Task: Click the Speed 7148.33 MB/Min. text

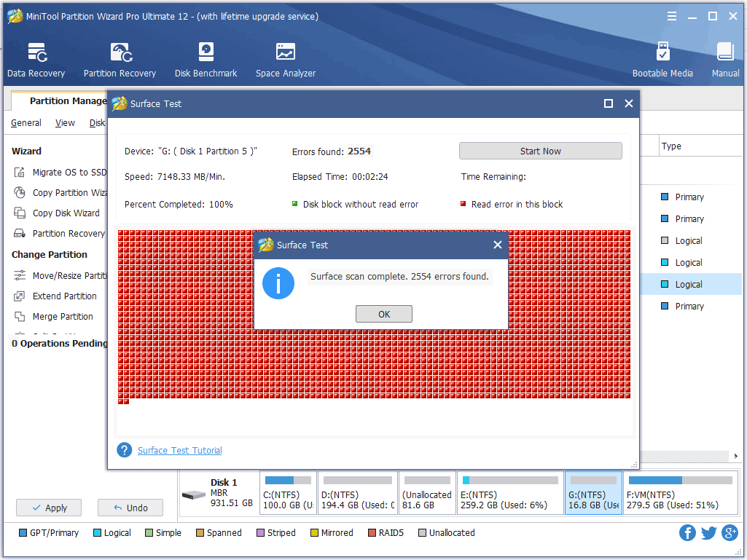Action: (175, 177)
